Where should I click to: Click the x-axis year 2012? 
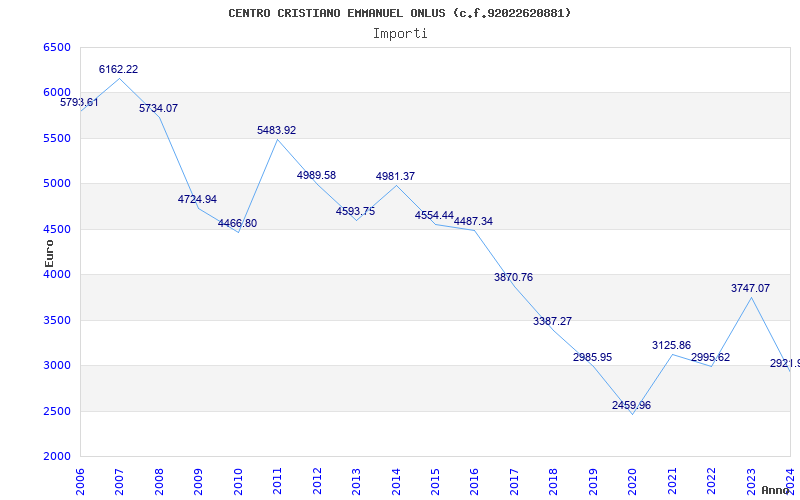coord(317,481)
